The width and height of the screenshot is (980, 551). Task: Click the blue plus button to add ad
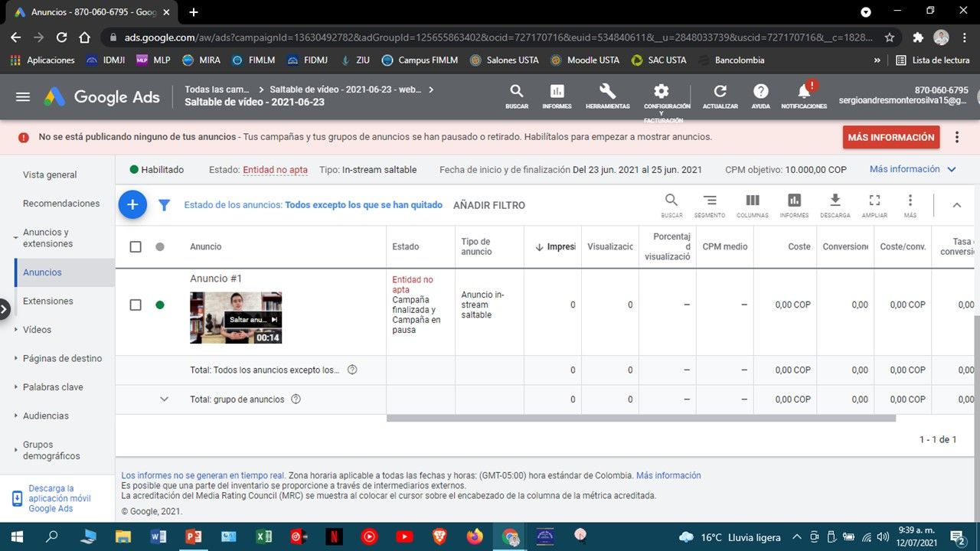(132, 204)
